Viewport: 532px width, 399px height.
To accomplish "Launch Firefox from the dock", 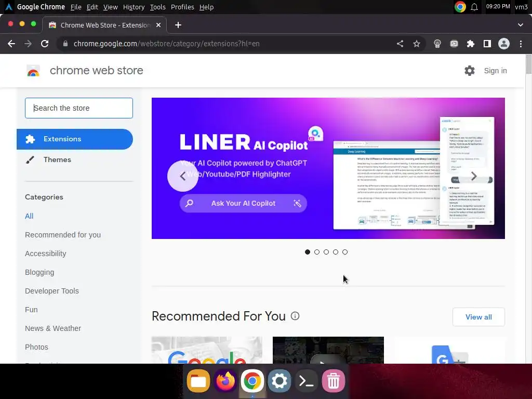I will pos(225,381).
